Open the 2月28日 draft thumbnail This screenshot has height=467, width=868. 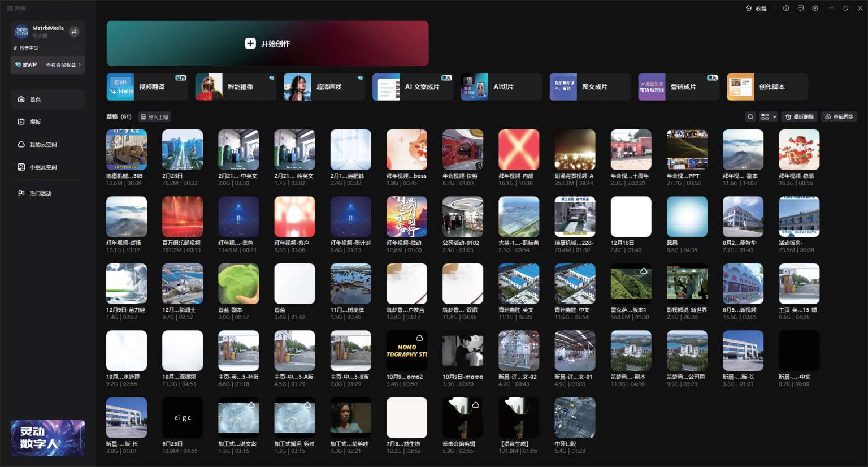[x=183, y=150]
